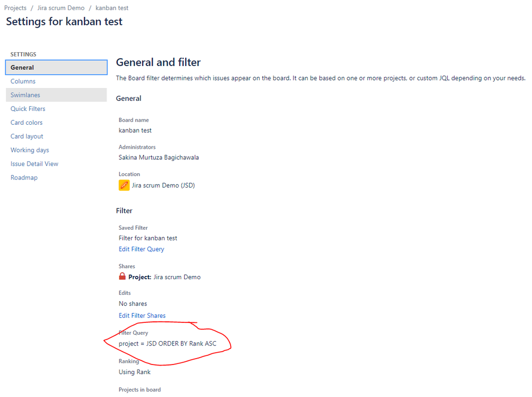Click the 'project = JSD ORDER BY Rank ASC' query
The image size is (532, 397).
[168, 344]
